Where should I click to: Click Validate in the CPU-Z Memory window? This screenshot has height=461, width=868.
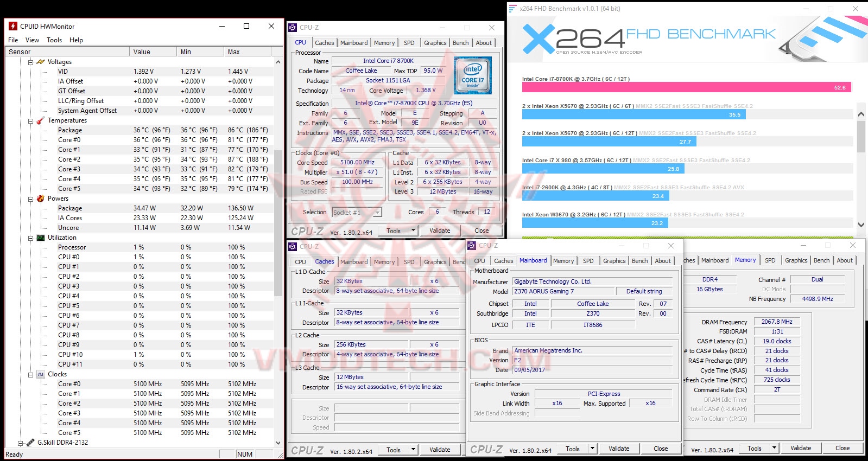pos(801,449)
